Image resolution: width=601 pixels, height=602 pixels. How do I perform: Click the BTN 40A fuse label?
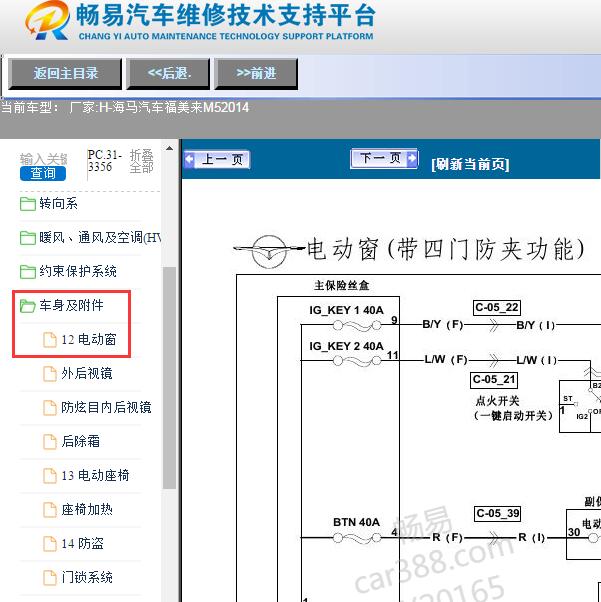coord(356,522)
